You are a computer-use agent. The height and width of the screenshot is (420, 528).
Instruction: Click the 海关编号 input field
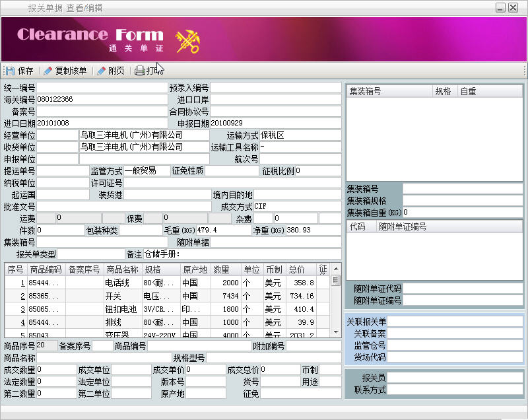pyautogui.click(x=102, y=100)
